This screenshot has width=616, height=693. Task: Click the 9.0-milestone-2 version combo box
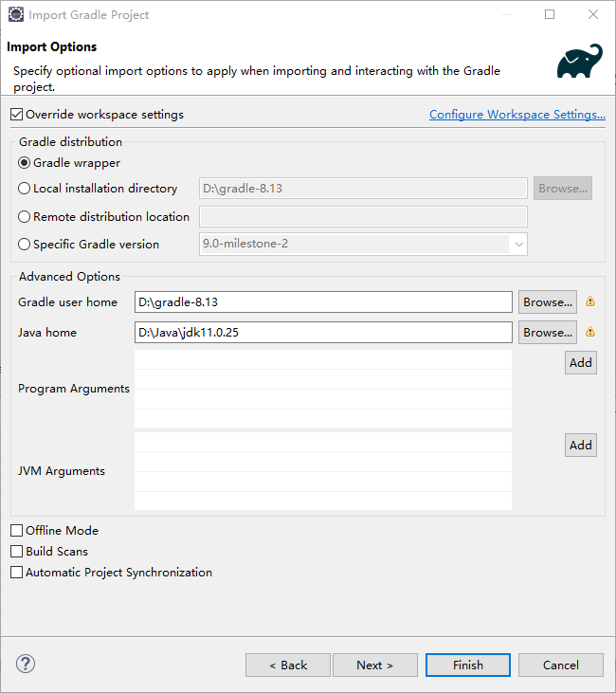coord(363,244)
